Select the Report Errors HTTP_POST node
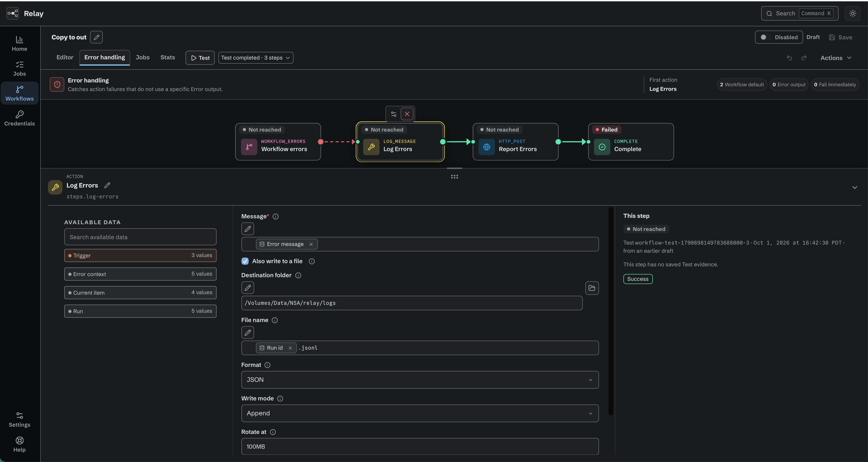Screen dimensions: 868x462 click(x=515, y=142)
